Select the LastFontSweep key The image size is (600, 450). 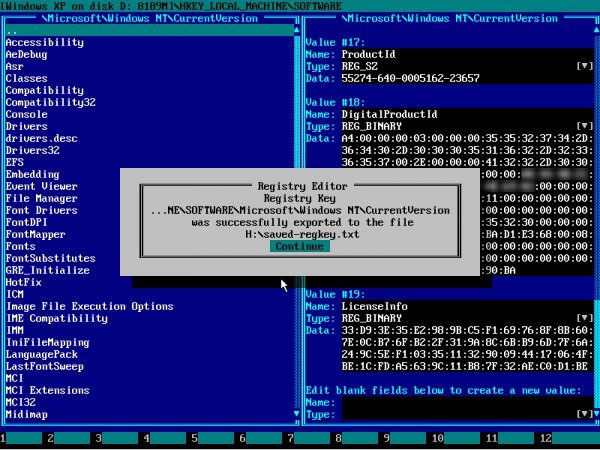click(45, 366)
